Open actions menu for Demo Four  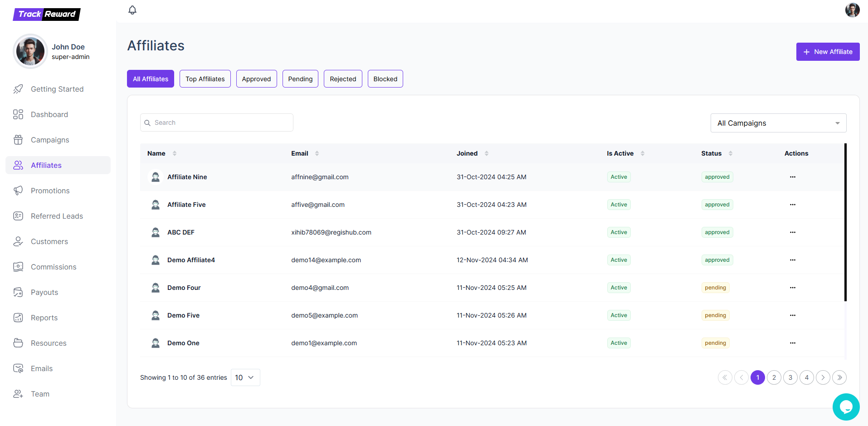coord(793,288)
